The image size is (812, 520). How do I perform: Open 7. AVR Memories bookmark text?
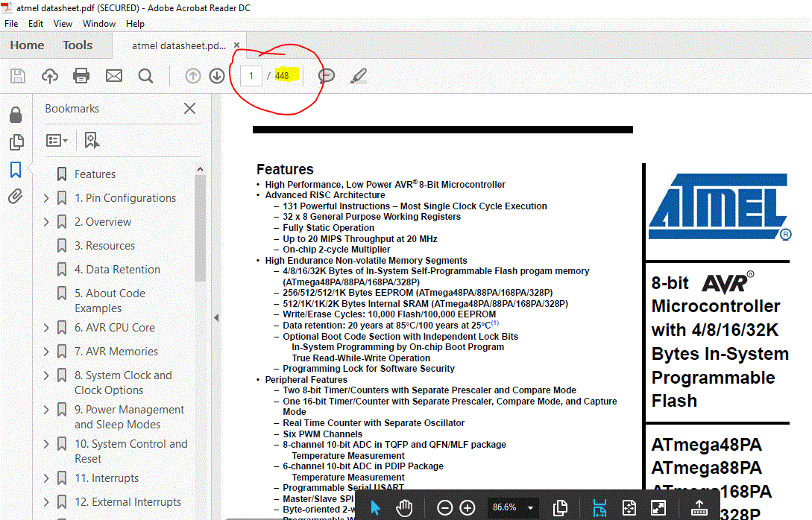(x=116, y=352)
